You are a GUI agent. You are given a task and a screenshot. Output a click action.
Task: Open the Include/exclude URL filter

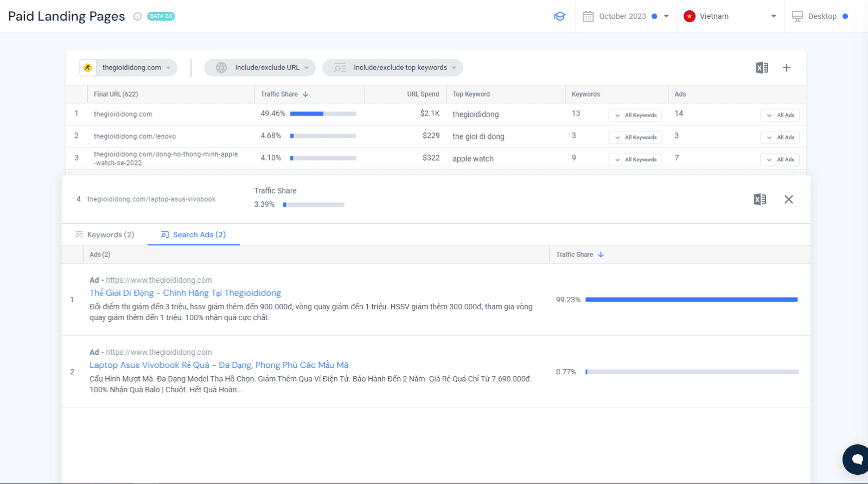[260, 68]
